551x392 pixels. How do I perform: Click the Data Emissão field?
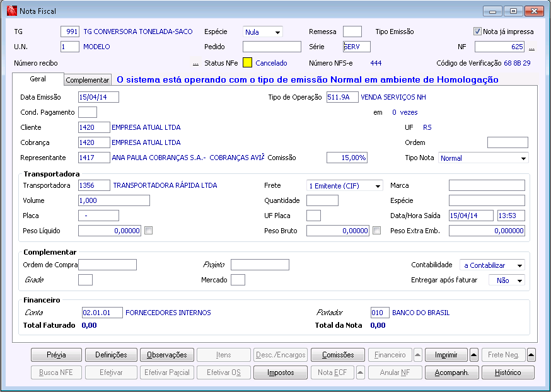98,97
